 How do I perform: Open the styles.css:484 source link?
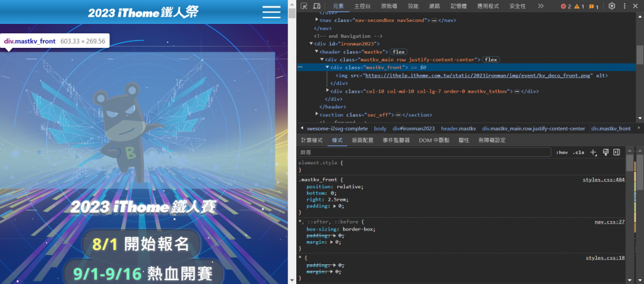(x=604, y=179)
